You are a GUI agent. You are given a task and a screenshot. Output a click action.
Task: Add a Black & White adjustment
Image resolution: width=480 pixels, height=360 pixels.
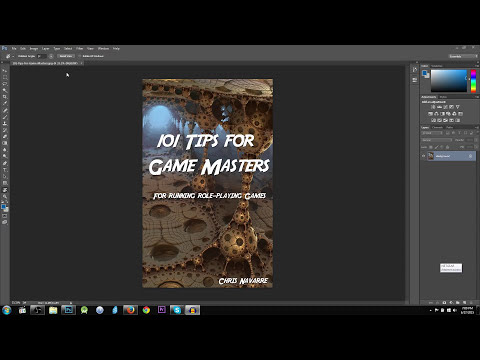coord(443,114)
